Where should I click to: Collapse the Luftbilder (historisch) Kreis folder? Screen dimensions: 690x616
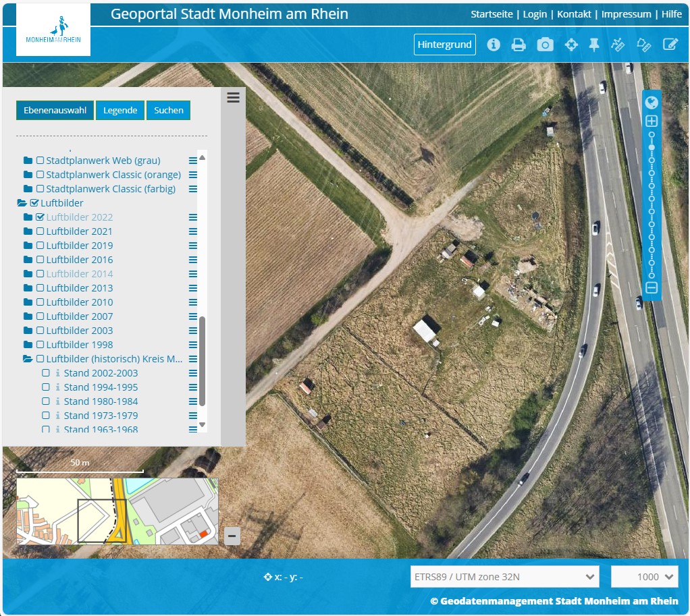tap(28, 359)
